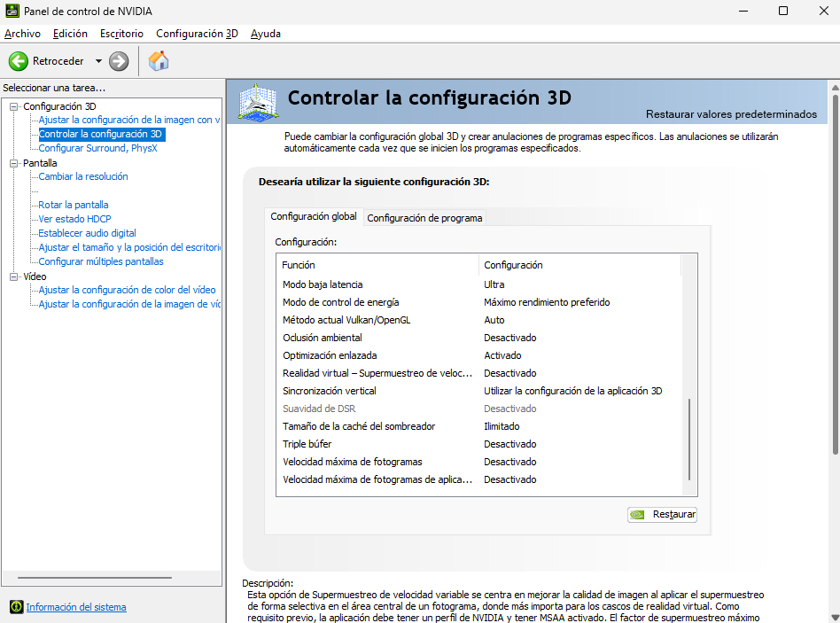Image resolution: width=840 pixels, height=623 pixels.
Task: Click the Restaurar button
Action: (662, 514)
